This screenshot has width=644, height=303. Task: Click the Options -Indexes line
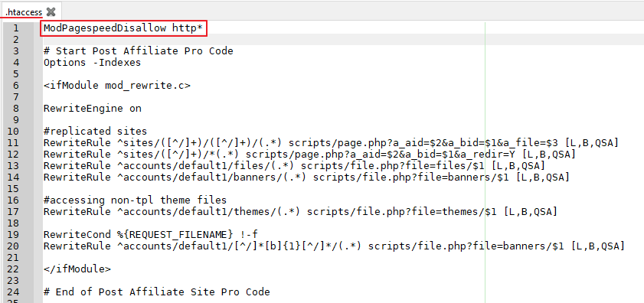[93, 63]
